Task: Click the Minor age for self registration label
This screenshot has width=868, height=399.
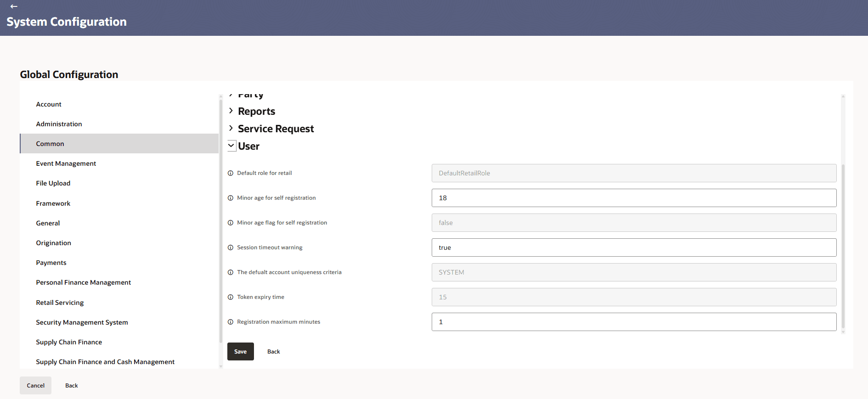Action: click(x=276, y=198)
